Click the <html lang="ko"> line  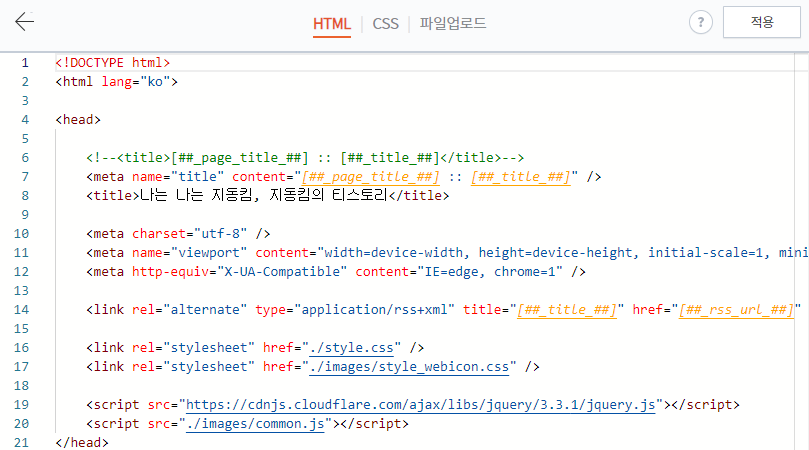pyautogui.click(x=117, y=82)
